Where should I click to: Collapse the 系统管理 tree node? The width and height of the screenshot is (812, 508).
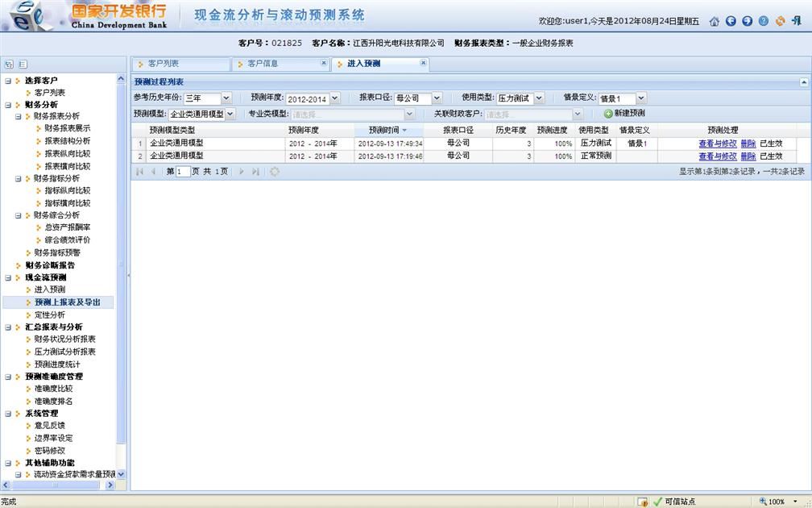[8, 414]
